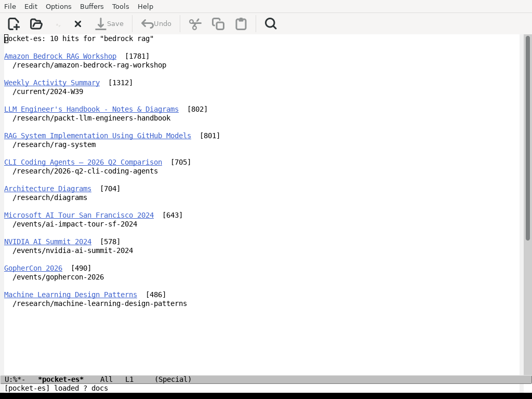Image resolution: width=532 pixels, height=399 pixels.
Task: Close the buffer with the X icon
Action: 78,24
